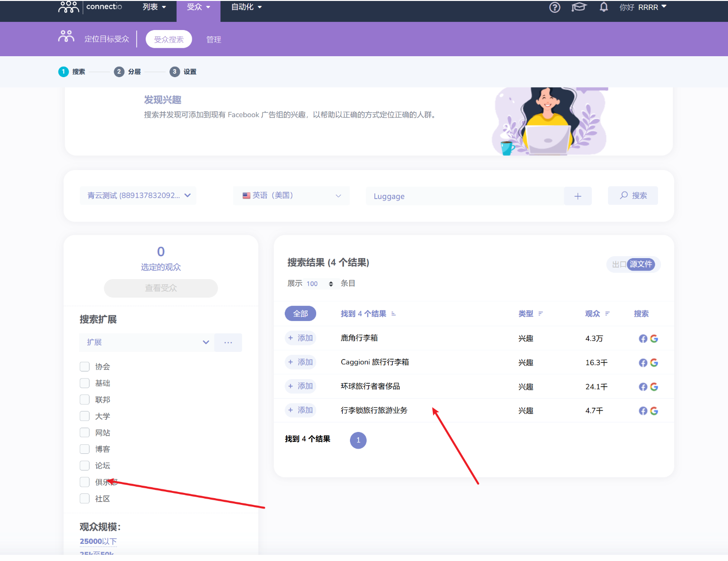This screenshot has height=561, width=728.
Task: Switch to the 管理 tab
Action: pos(213,40)
